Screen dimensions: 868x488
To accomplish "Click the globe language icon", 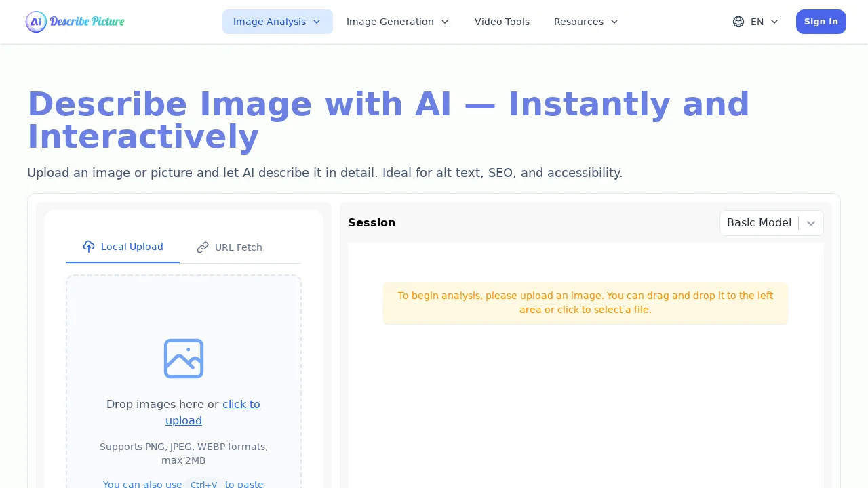I will point(738,22).
